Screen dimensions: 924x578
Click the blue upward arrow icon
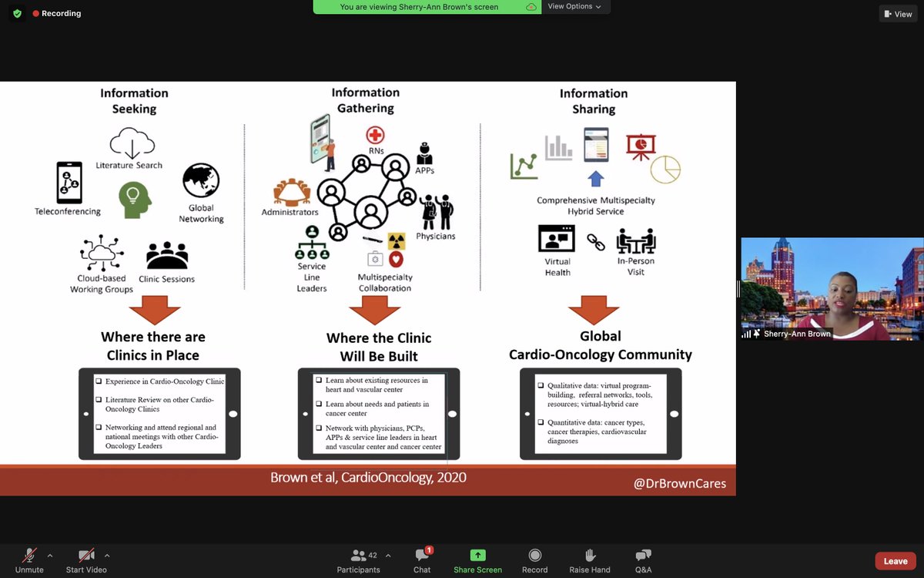[x=595, y=179]
